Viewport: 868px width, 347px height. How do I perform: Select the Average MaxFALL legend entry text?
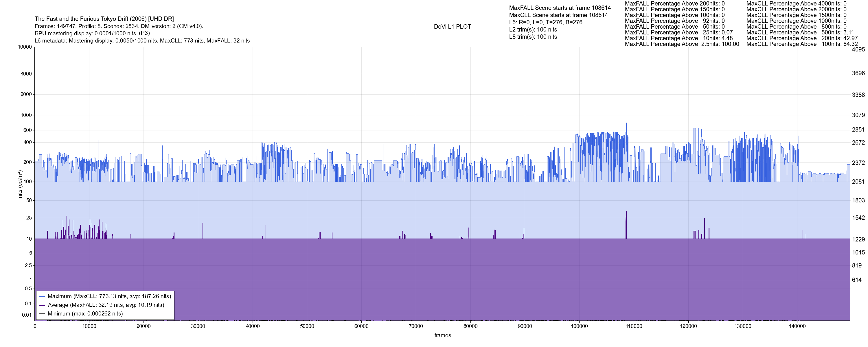[x=106, y=305]
